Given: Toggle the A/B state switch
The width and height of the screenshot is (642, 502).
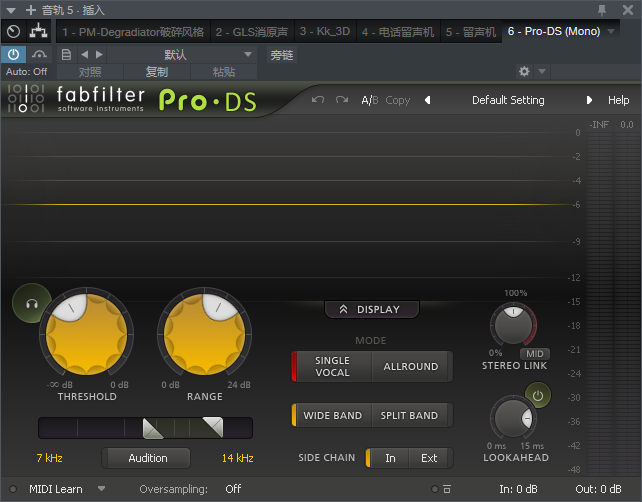Looking at the screenshot, I should 370,100.
